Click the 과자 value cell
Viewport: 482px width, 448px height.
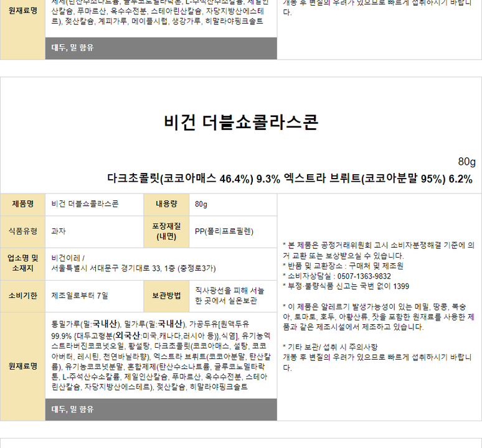[x=95, y=231]
